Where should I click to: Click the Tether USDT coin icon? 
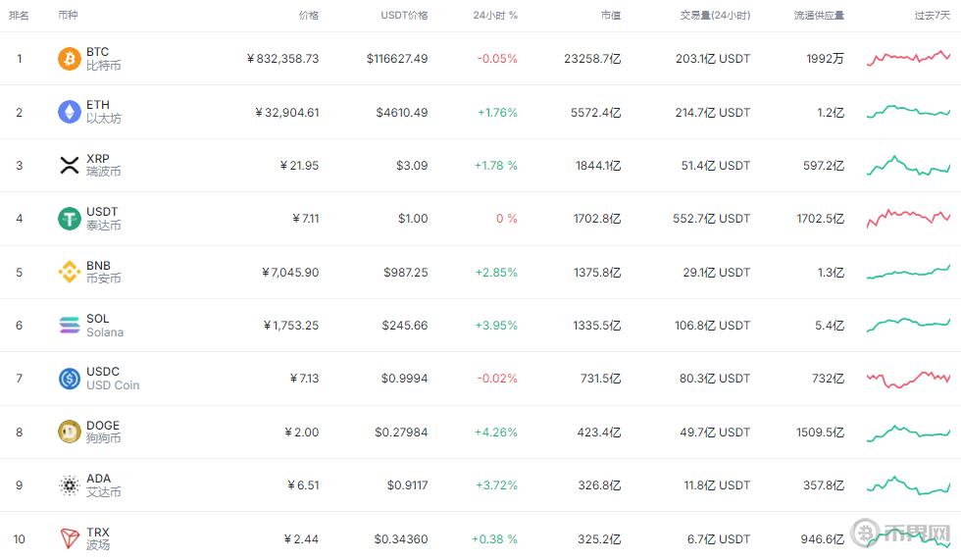pos(69,219)
